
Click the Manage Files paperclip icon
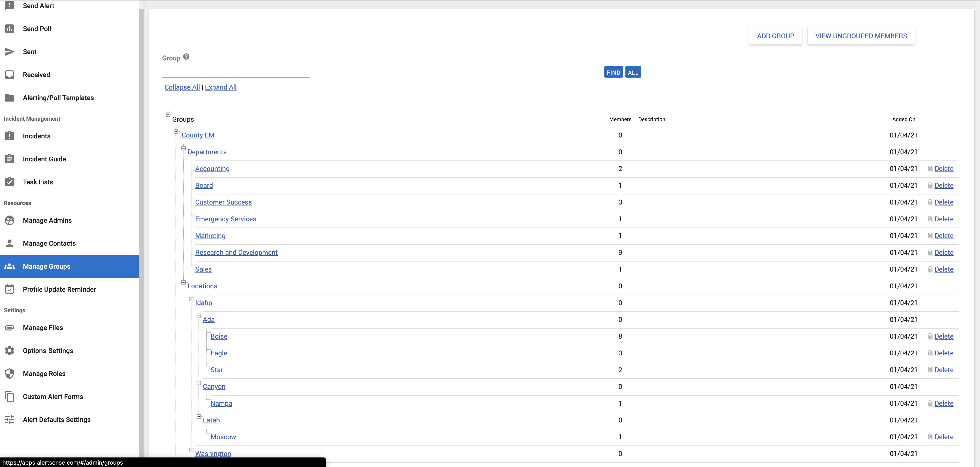click(10, 328)
